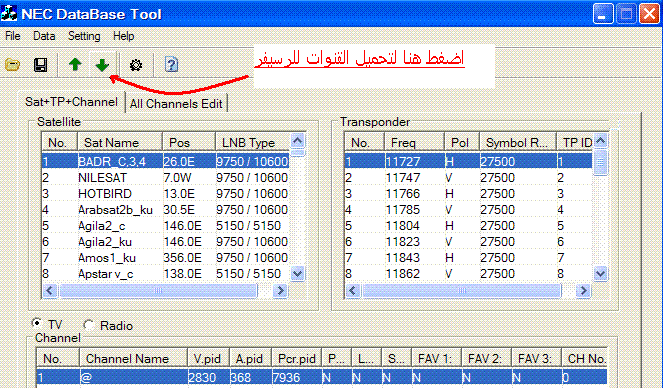Click up arrow of Satellite list scrollbar
The image size is (664, 390).
pos(298,140)
